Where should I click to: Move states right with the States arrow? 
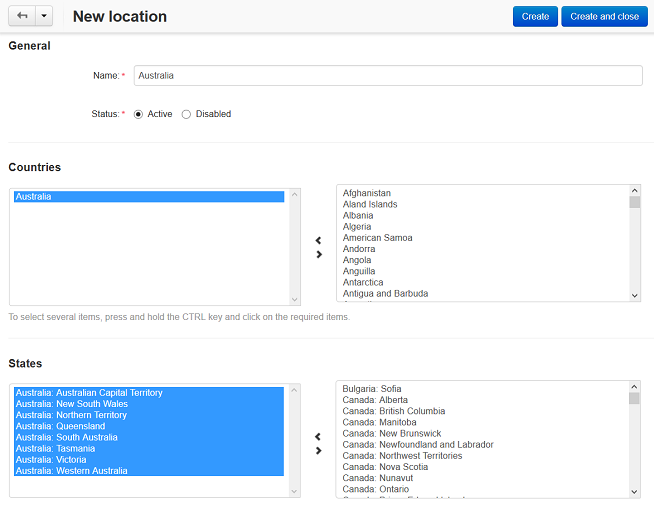[319, 451]
